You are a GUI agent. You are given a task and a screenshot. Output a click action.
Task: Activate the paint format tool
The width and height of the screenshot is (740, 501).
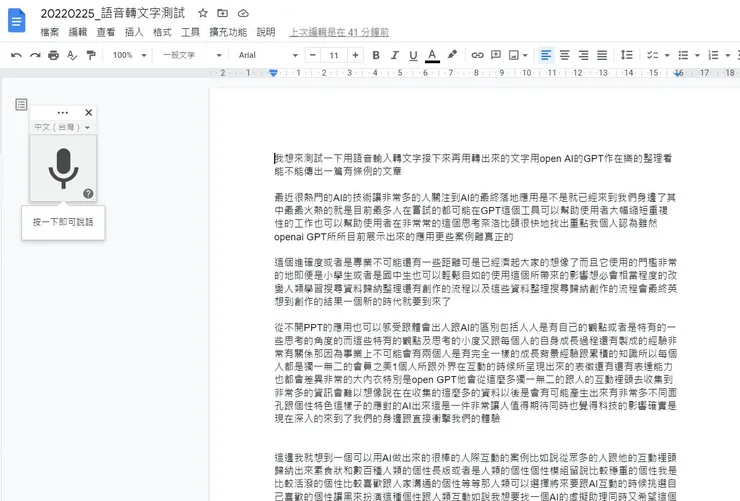[x=91, y=55]
